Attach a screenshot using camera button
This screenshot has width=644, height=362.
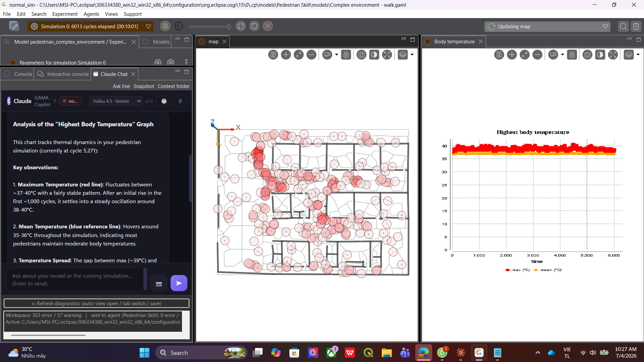[x=159, y=284]
